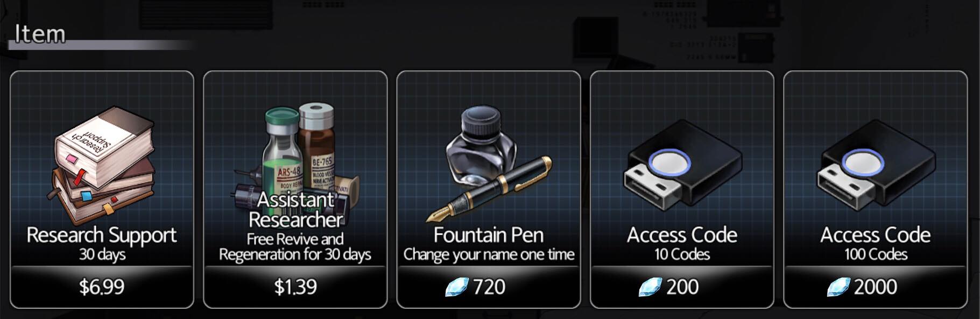Viewport: 980px width, 319px height.
Task: Click the stacked books Research Support icon
Action: pos(102,165)
